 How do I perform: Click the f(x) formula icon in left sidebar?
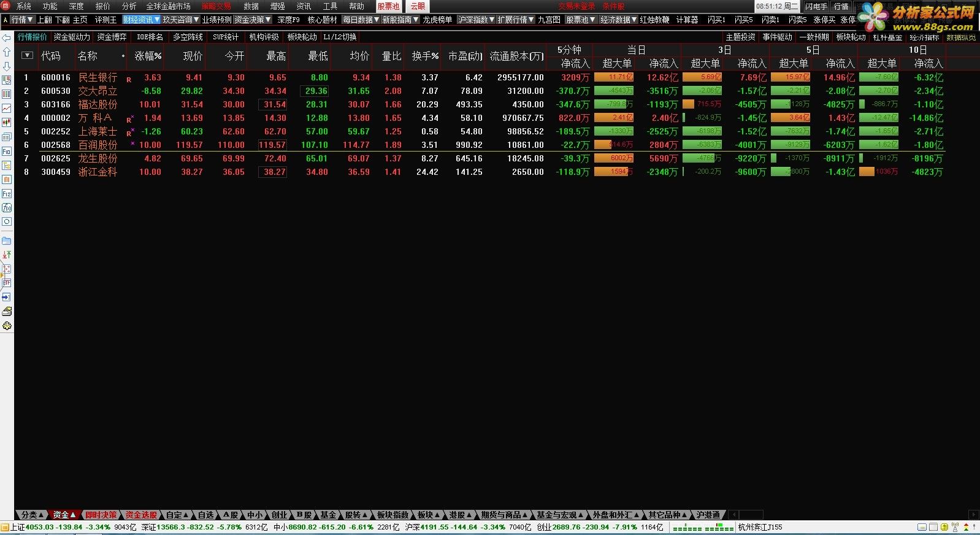pos(7,208)
